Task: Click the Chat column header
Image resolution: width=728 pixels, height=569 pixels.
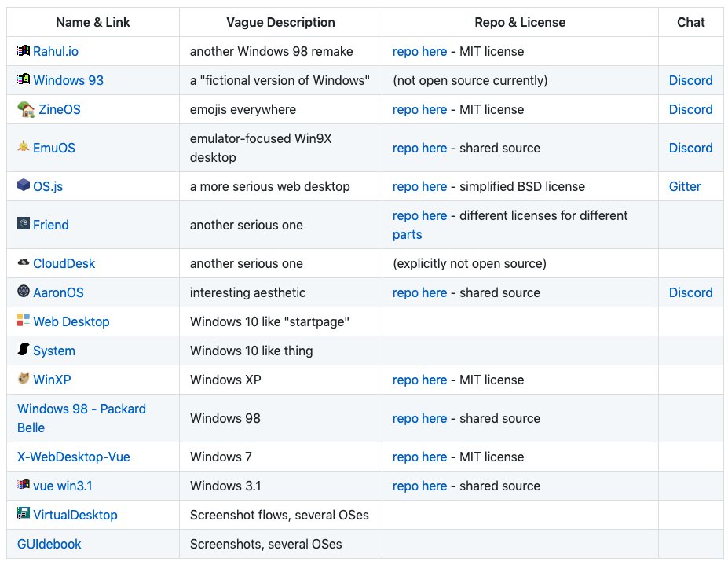Action: click(691, 22)
